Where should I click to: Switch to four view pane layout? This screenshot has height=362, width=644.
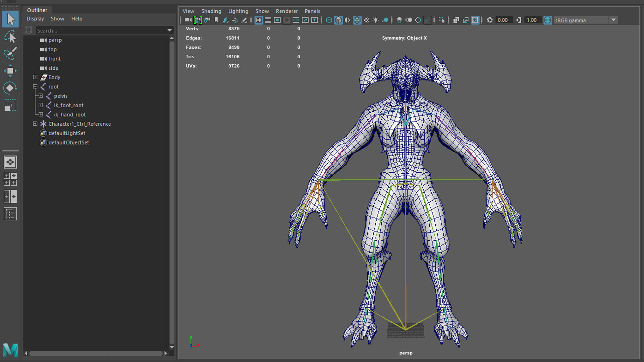(x=10, y=179)
